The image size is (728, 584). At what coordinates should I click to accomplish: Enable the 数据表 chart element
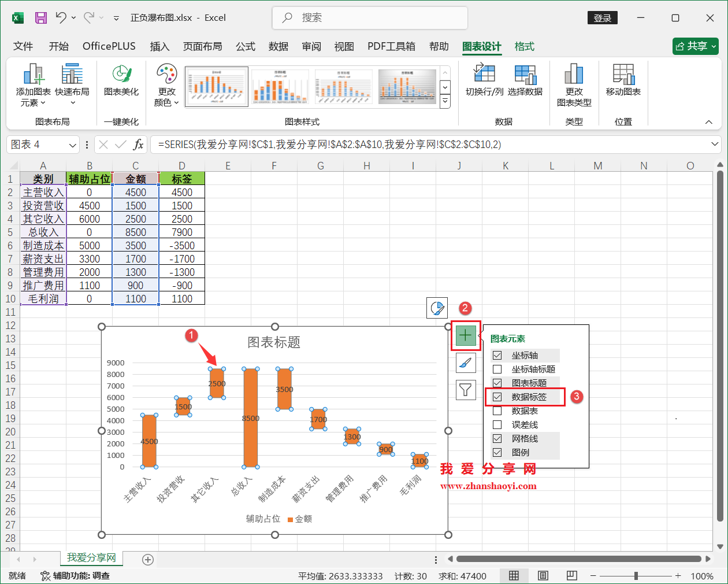497,411
